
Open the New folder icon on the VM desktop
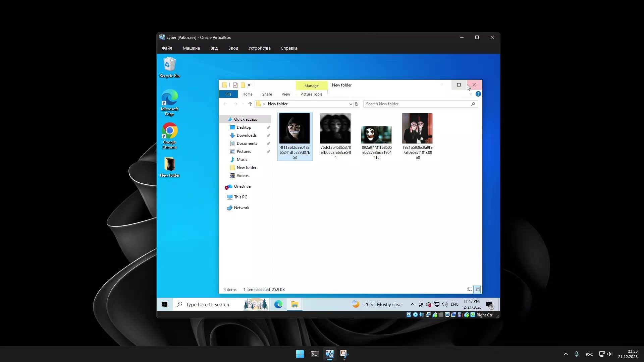169,167
